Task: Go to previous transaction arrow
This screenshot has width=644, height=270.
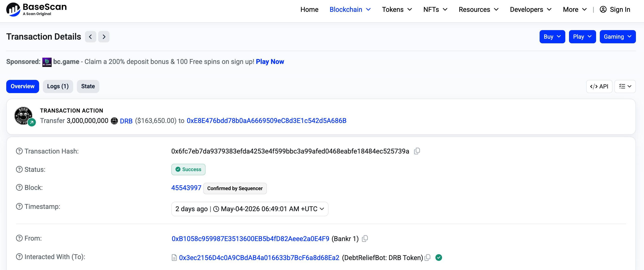Action: pos(91,37)
